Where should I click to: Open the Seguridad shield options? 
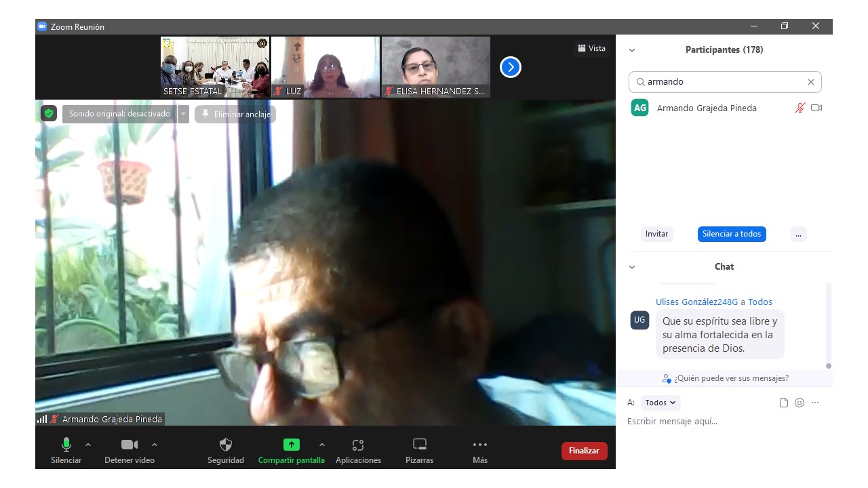[x=226, y=445]
